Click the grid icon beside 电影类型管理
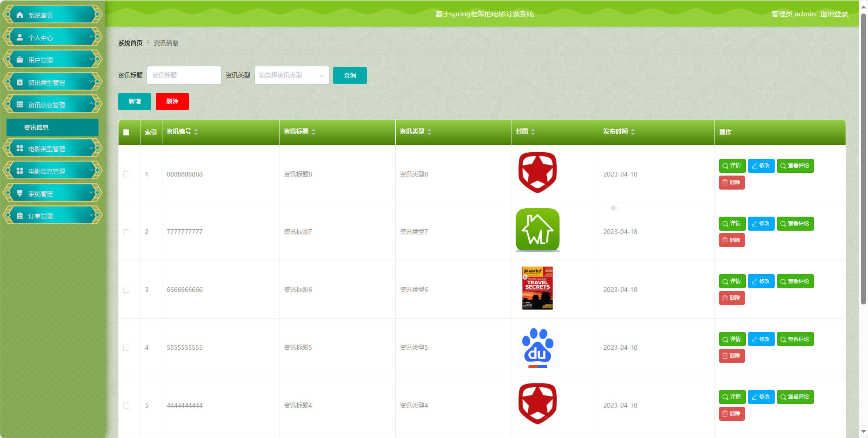 tap(20, 148)
